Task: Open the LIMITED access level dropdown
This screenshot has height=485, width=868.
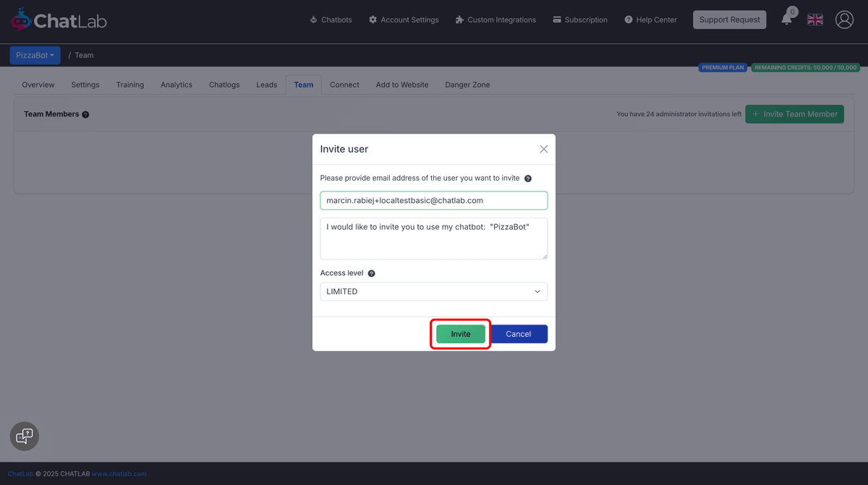Action: pos(433,291)
